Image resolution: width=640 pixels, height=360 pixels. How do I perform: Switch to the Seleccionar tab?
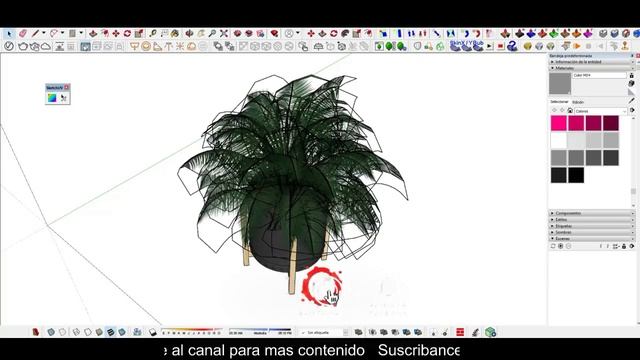[559, 102]
